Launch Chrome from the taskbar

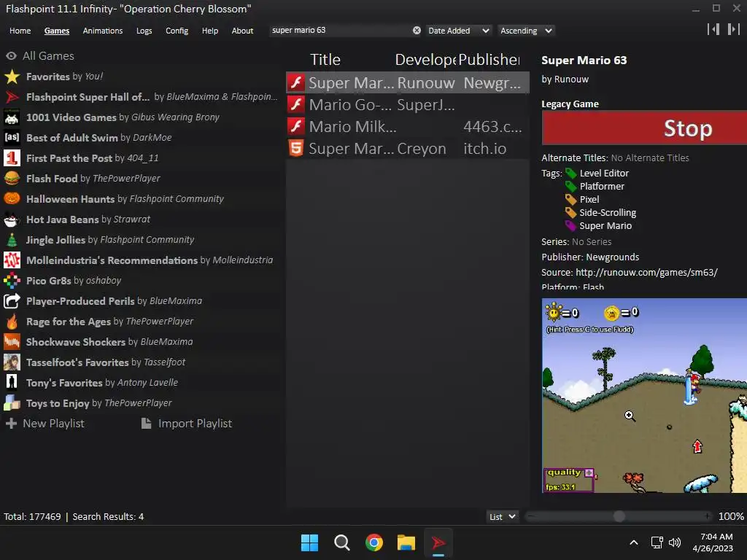click(x=374, y=542)
